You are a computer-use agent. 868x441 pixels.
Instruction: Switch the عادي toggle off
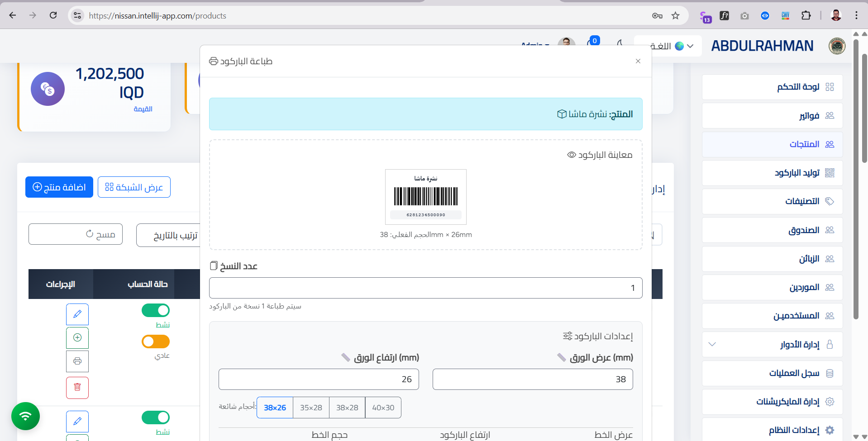click(x=156, y=341)
